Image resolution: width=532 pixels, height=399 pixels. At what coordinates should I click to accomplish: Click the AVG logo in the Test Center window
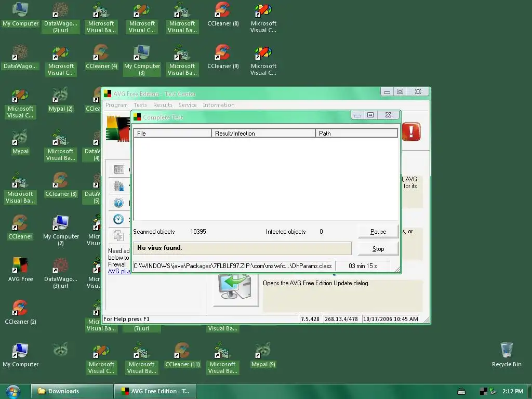pos(118,129)
